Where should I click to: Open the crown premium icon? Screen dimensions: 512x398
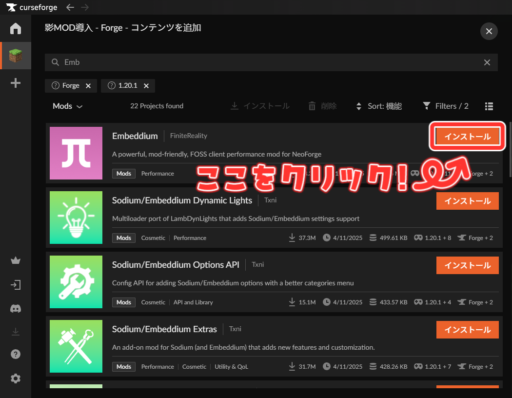[x=15, y=261]
